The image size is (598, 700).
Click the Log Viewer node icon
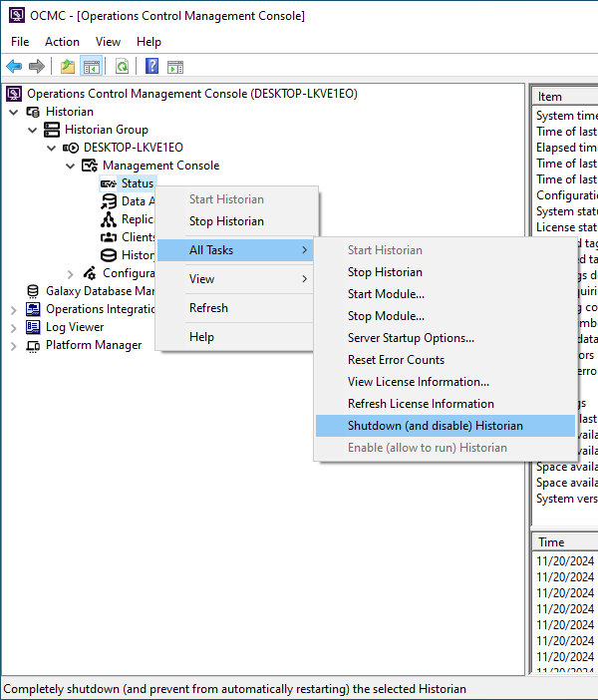click(x=33, y=327)
